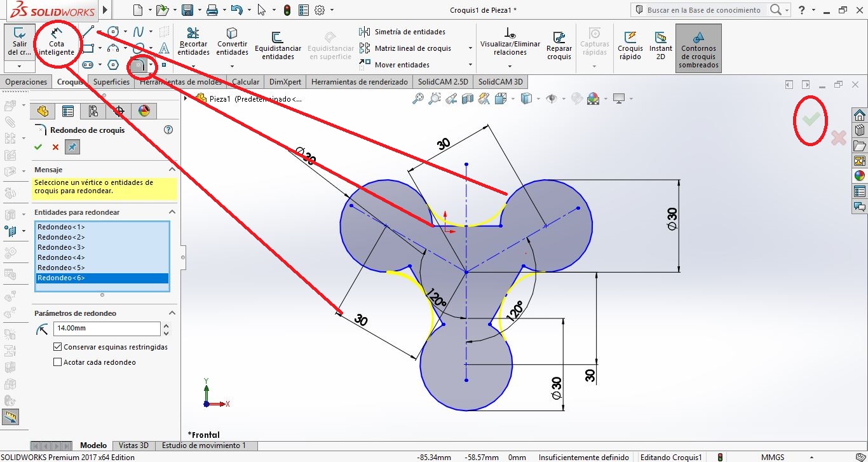
Task: Click the Cota inteligente smart dimension tool
Action: pos(57,42)
